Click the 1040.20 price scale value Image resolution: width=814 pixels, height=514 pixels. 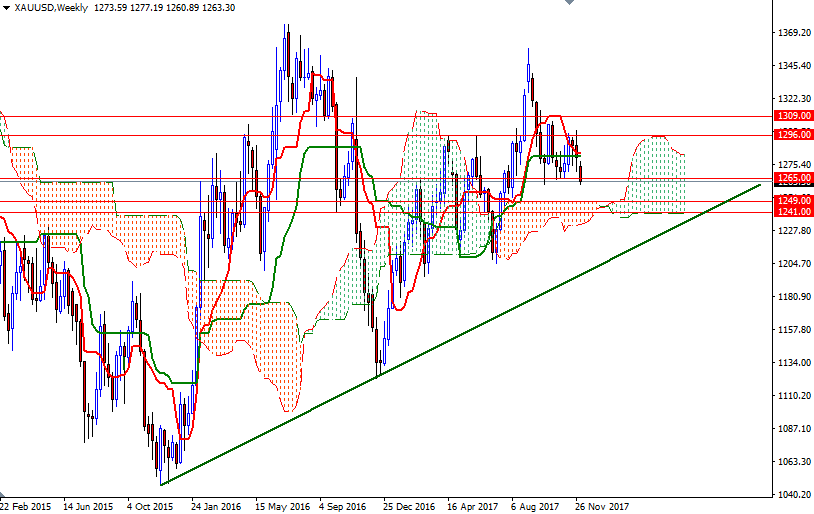click(794, 494)
